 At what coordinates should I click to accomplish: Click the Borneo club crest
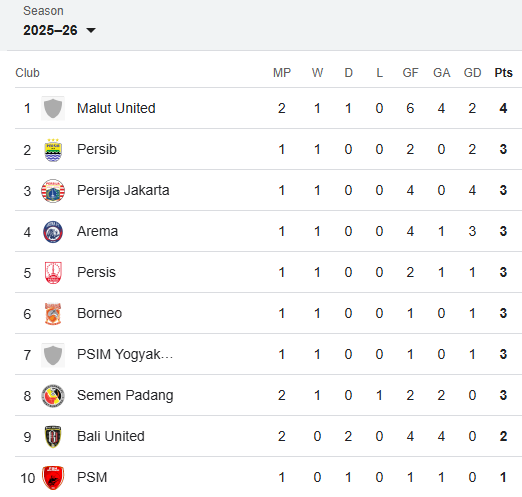53,314
